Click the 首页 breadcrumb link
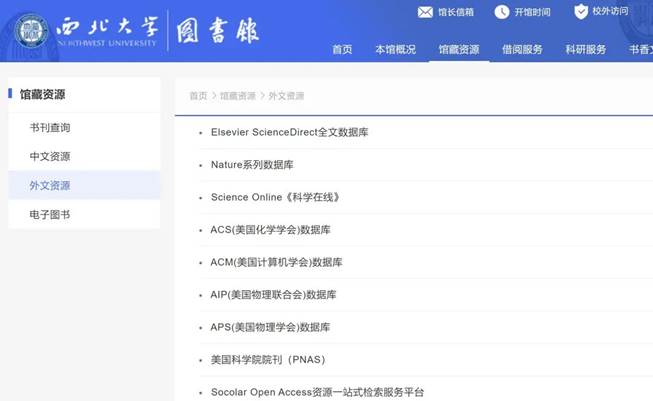This screenshot has width=653, height=401. coord(198,96)
